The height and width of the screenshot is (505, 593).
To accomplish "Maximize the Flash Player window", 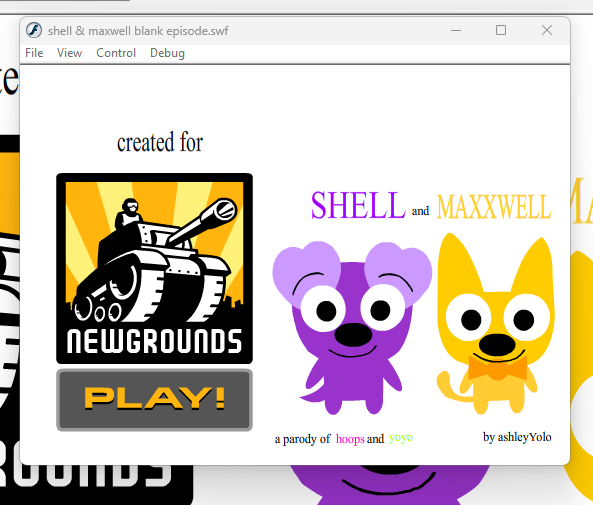I will (501, 30).
